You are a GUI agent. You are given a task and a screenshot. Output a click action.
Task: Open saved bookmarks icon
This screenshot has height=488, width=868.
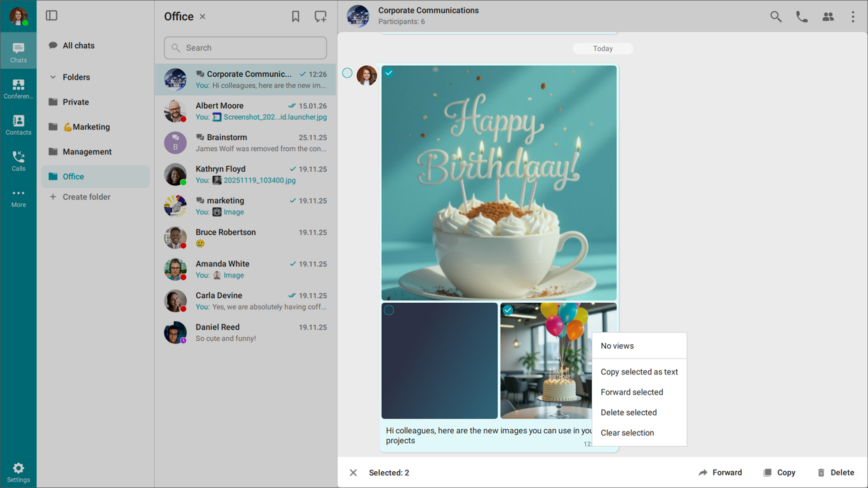(x=295, y=17)
